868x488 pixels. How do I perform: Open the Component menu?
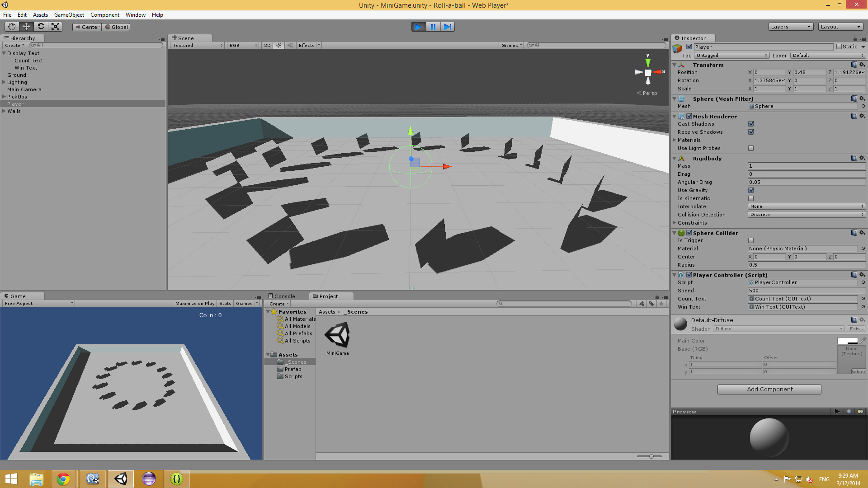tap(105, 15)
